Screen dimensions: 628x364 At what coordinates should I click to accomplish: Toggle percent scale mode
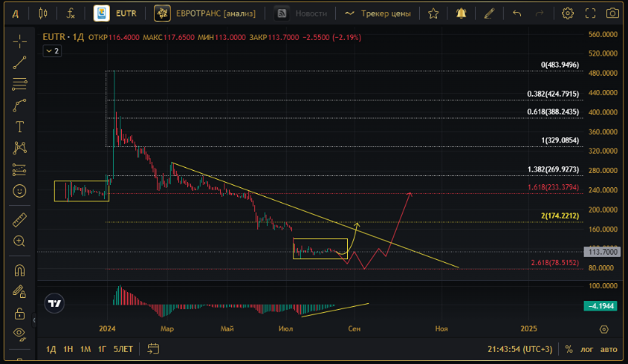569,349
